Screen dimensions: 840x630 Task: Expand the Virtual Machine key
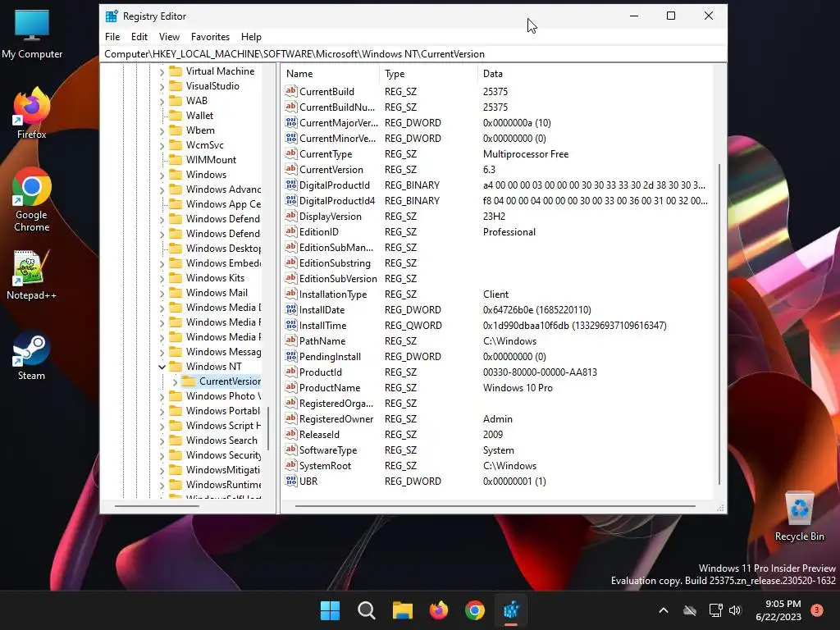pos(162,72)
